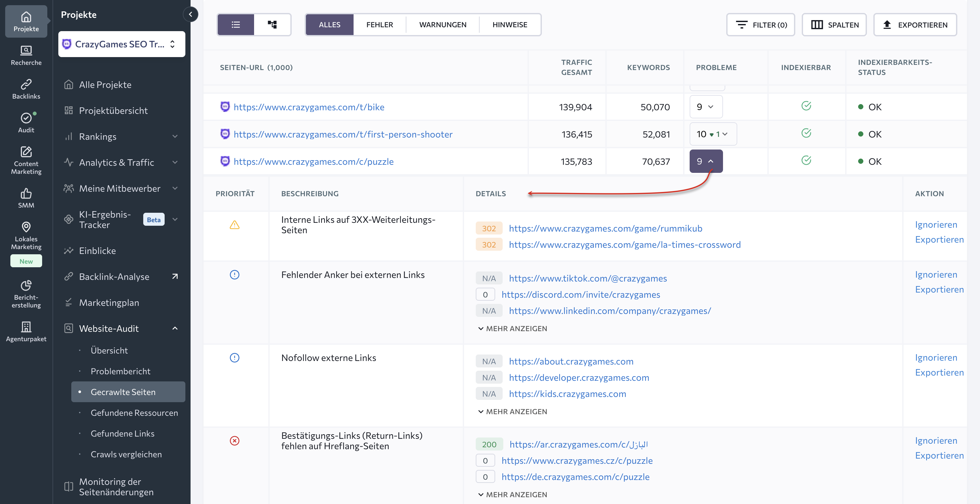Open the tiktok.com/@crazygames link

coord(588,278)
